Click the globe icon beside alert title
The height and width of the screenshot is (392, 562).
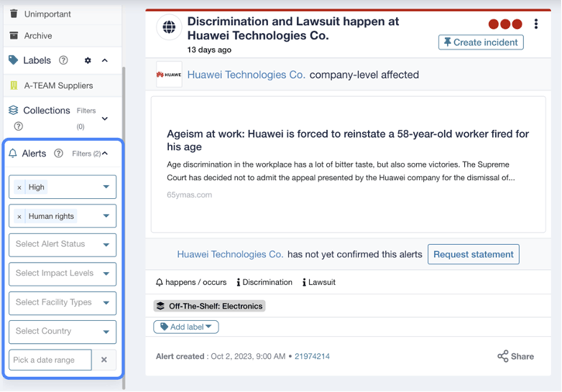[169, 27]
